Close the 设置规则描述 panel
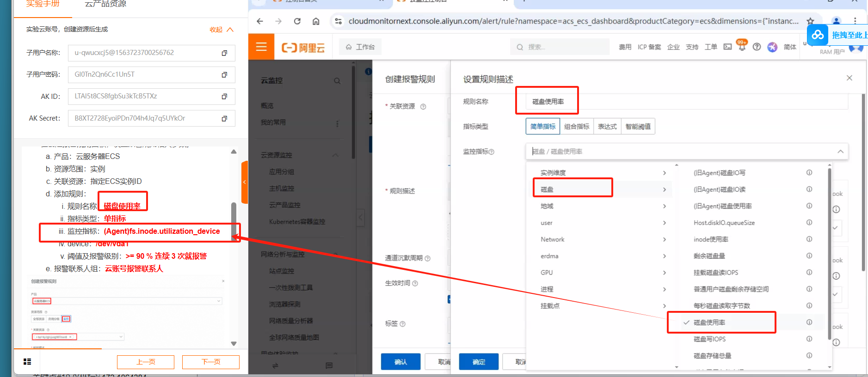This screenshot has width=868, height=377. 850,78
